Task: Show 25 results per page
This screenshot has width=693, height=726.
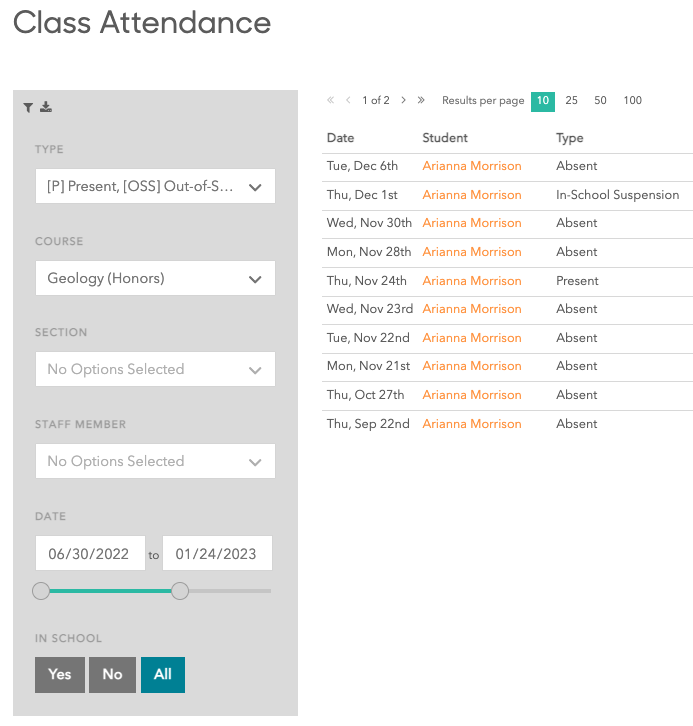Action: click(x=571, y=100)
